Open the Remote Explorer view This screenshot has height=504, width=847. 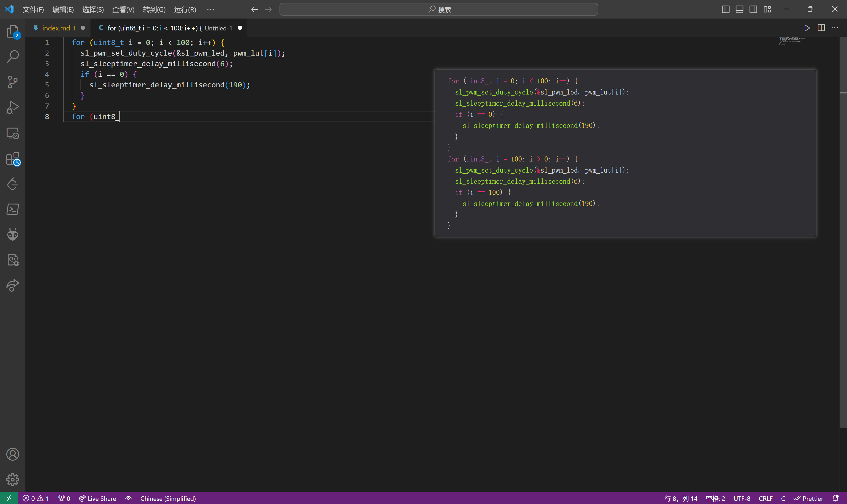[x=12, y=133]
